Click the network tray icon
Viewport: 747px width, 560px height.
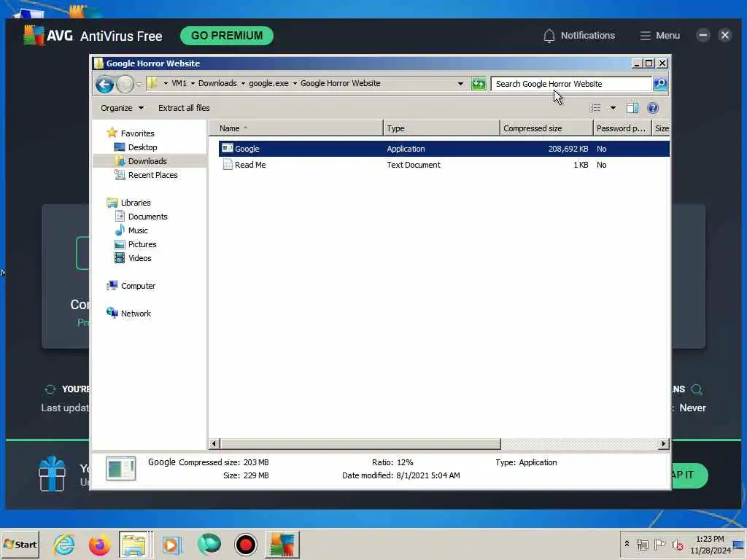click(x=642, y=544)
